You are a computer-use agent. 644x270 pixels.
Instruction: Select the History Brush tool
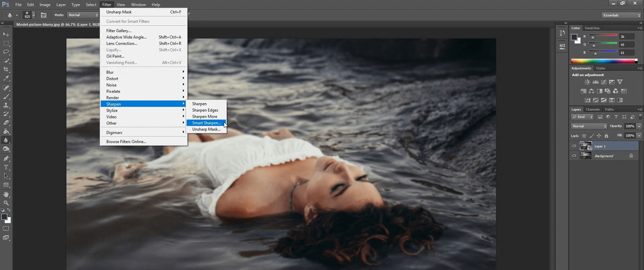6,114
